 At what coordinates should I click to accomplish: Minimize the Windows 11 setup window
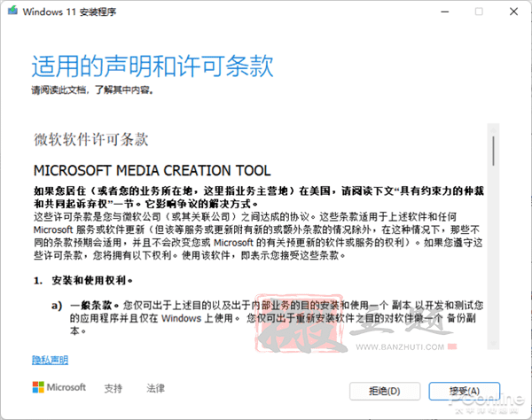pyautogui.click(x=445, y=12)
